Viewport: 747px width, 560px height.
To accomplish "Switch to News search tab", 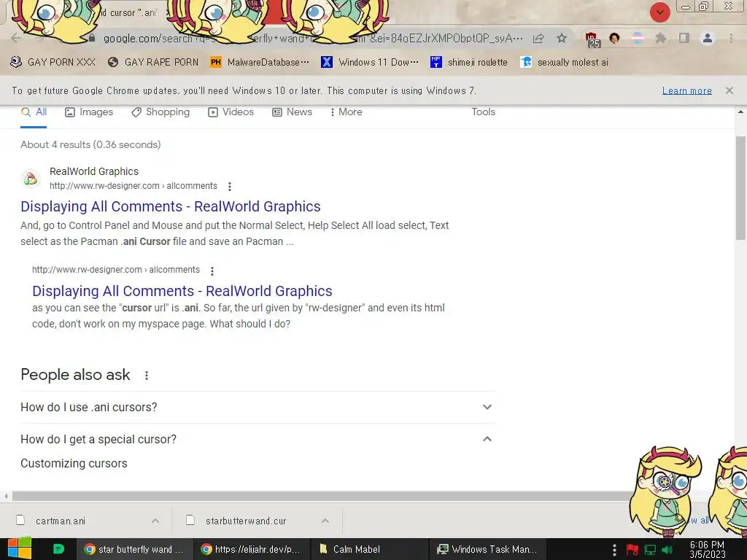I will (x=292, y=112).
